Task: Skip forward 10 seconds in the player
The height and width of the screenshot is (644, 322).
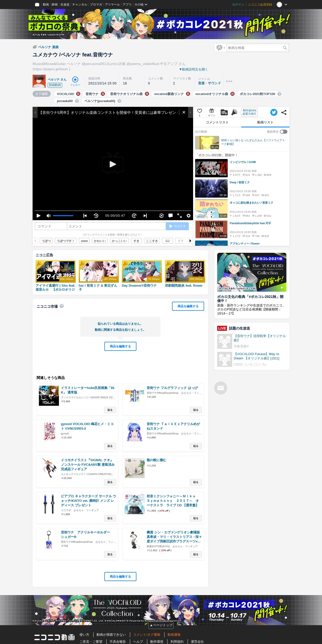Action: 134,216
